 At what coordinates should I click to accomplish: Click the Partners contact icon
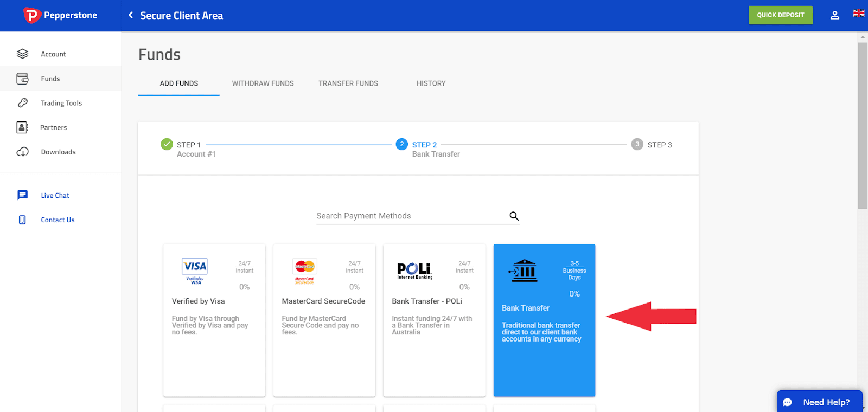coord(22,127)
